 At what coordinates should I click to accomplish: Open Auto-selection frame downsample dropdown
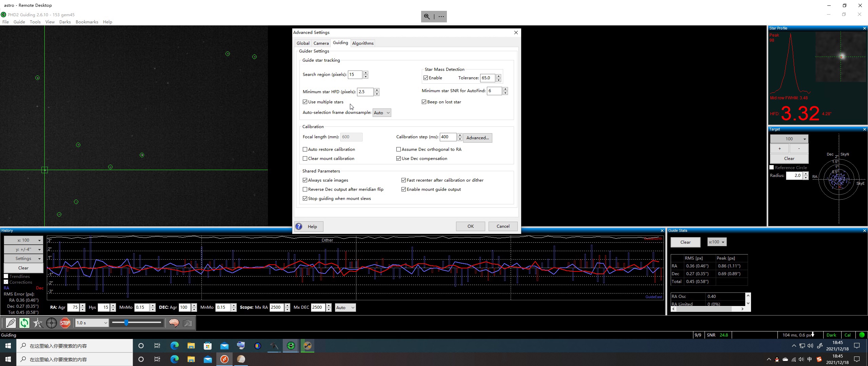click(382, 113)
